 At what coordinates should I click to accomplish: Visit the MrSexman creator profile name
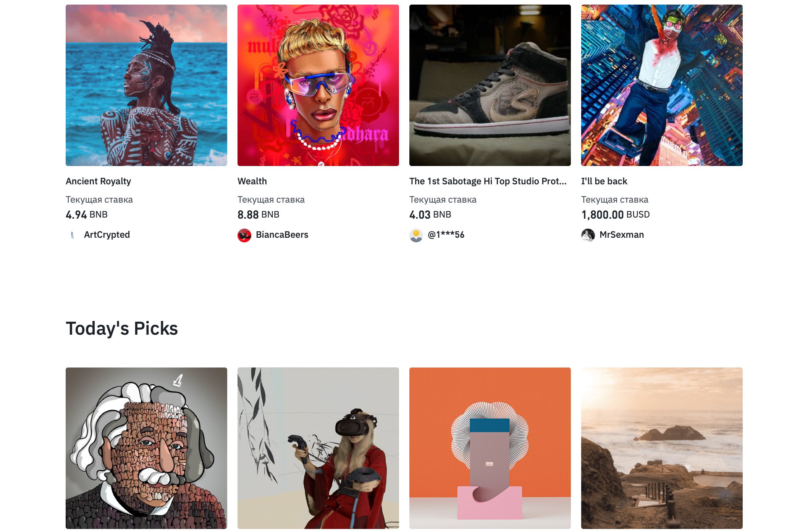[x=622, y=235]
